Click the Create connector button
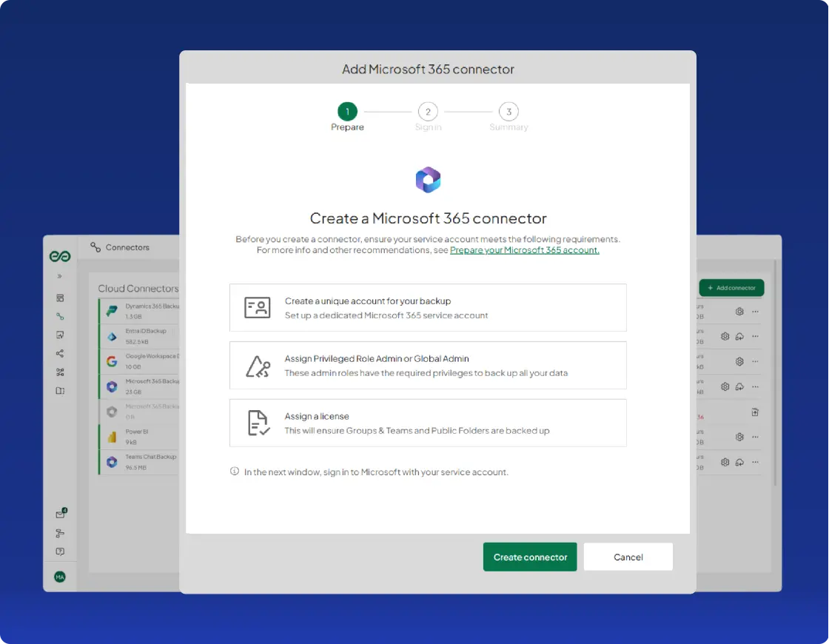 pos(530,557)
